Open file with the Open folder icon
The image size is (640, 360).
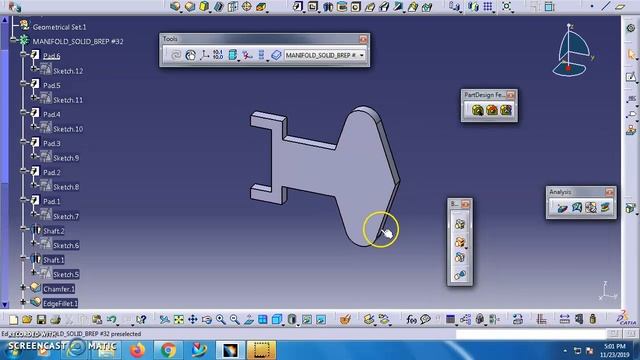point(27,319)
